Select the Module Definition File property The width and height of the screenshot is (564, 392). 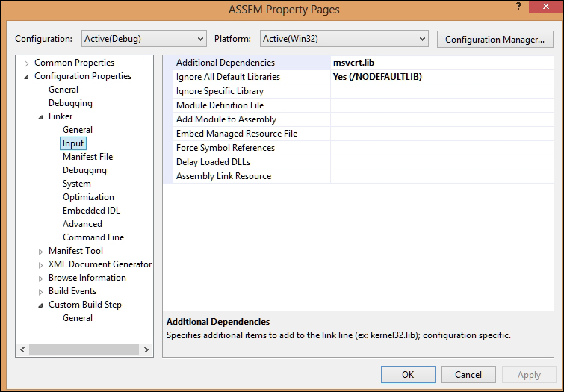[x=220, y=105]
